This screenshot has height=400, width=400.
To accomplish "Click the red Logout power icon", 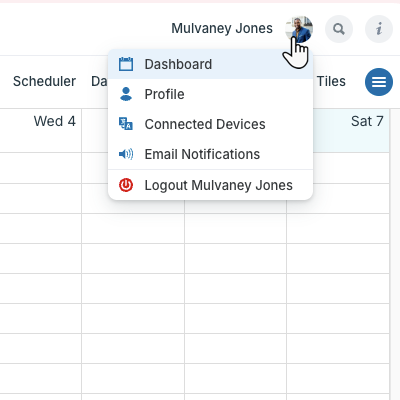I will point(126,185).
